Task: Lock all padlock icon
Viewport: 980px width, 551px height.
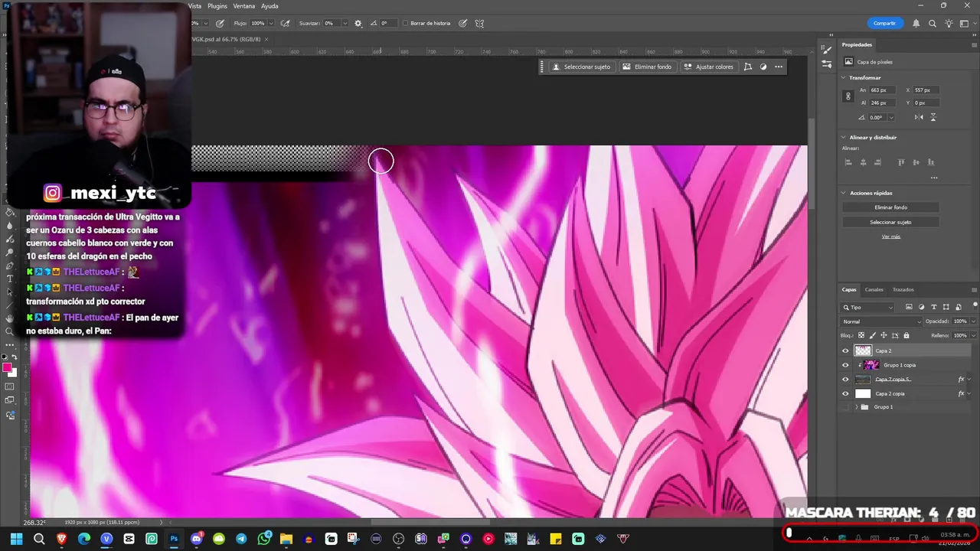Action: (x=906, y=335)
